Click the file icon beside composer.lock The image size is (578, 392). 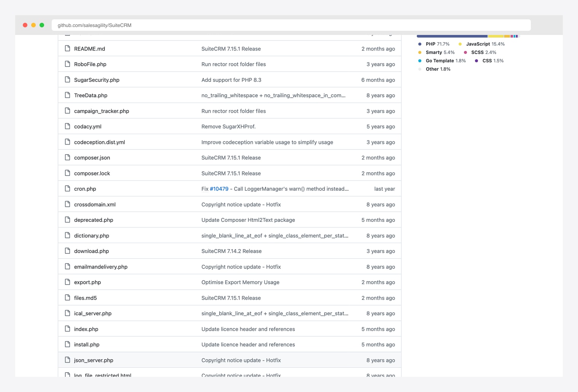[x=67, y=173]
